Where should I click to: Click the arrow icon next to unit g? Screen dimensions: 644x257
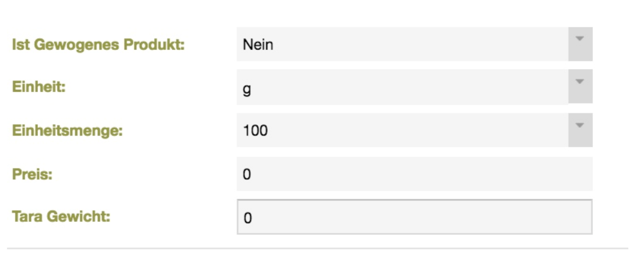point(580,87)
